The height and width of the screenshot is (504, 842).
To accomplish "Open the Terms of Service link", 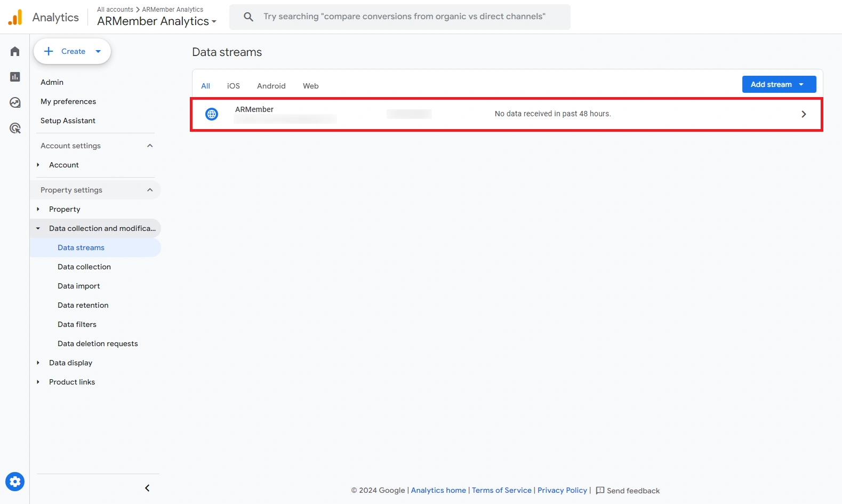I will coord(502,490).
